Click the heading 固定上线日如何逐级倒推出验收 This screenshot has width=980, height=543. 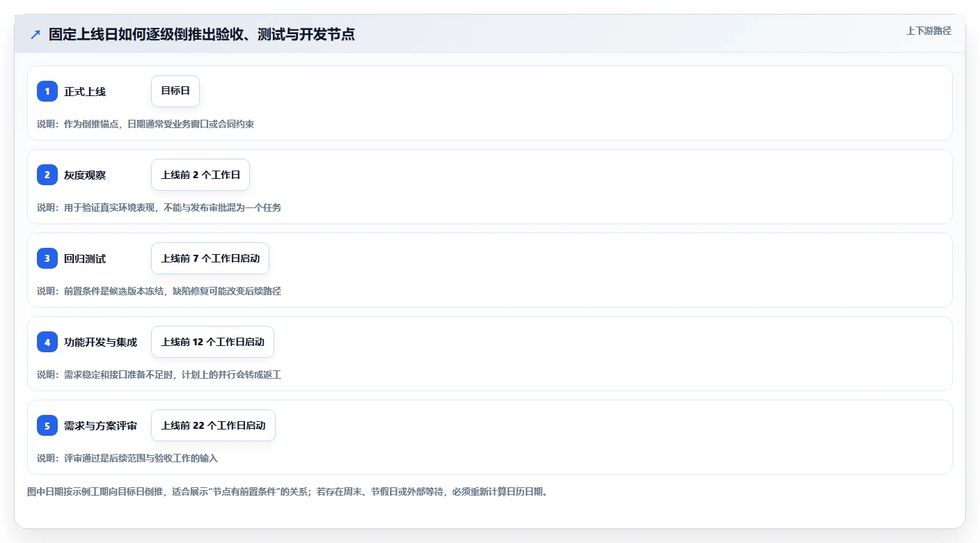202,34
